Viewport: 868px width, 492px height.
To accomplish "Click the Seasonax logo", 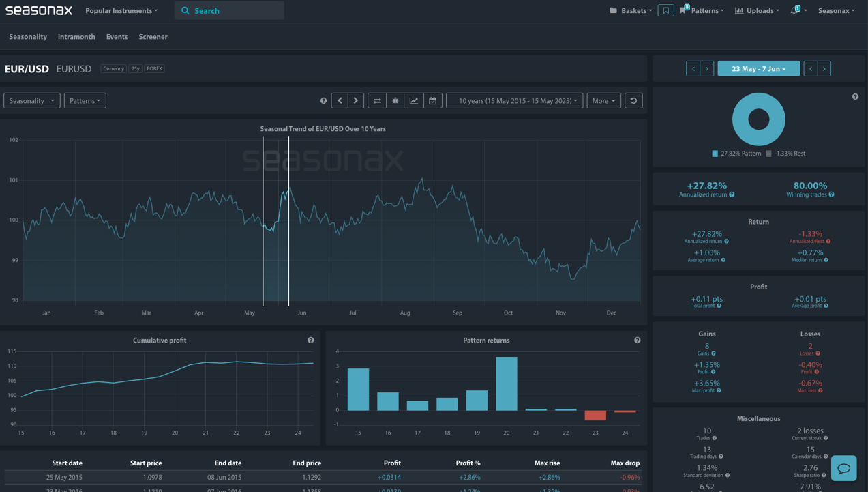I will click(x=39, y=10).
